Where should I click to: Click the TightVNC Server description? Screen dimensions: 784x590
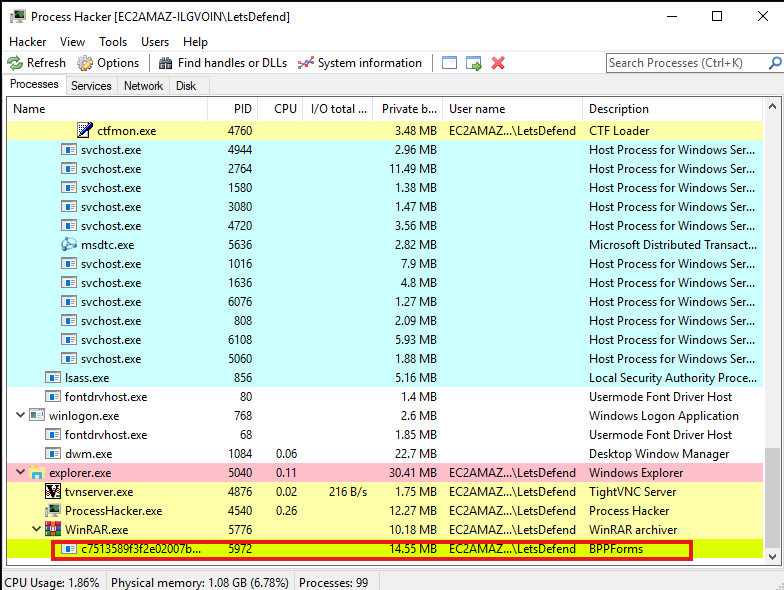632,492
